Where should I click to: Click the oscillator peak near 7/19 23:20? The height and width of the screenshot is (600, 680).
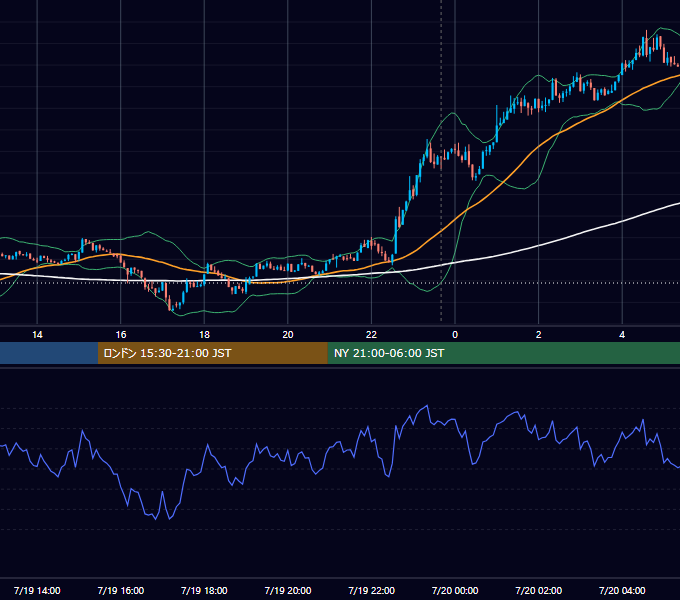pyautogui.click(x=427, y=406)
